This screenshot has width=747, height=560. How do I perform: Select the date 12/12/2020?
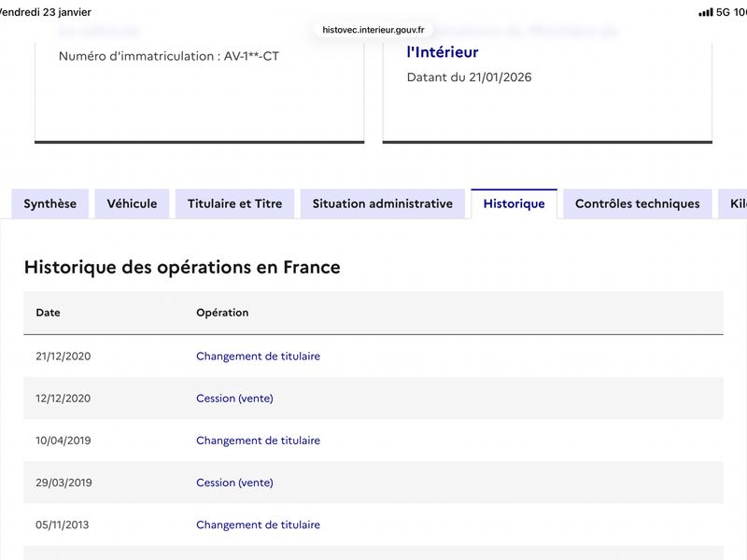click(x=63, y=399)
